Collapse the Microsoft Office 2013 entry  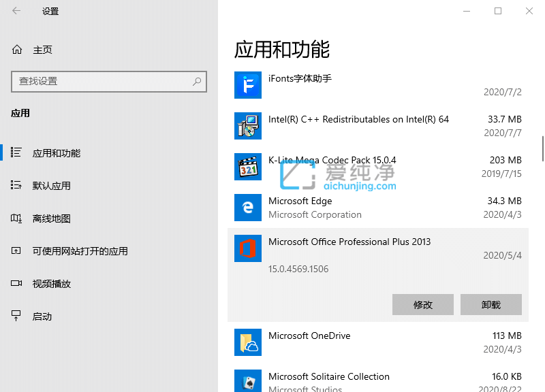pos(349,242)
